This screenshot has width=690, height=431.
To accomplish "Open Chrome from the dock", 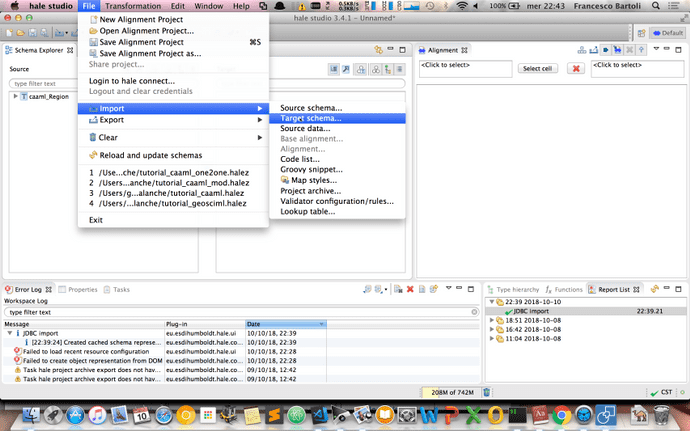I will pos(564,413).
